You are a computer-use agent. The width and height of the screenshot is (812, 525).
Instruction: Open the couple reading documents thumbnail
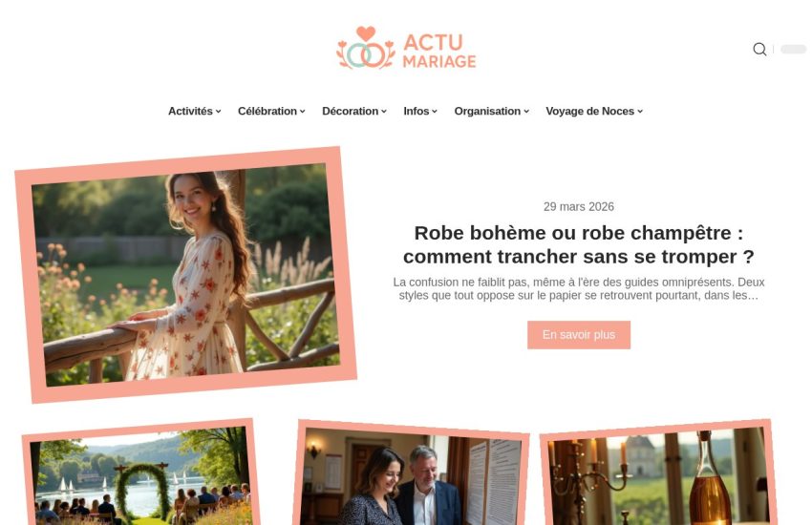(412, 474)
